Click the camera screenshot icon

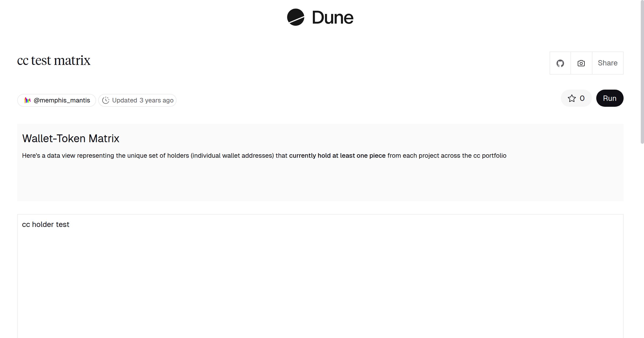[x=581, y=63]
